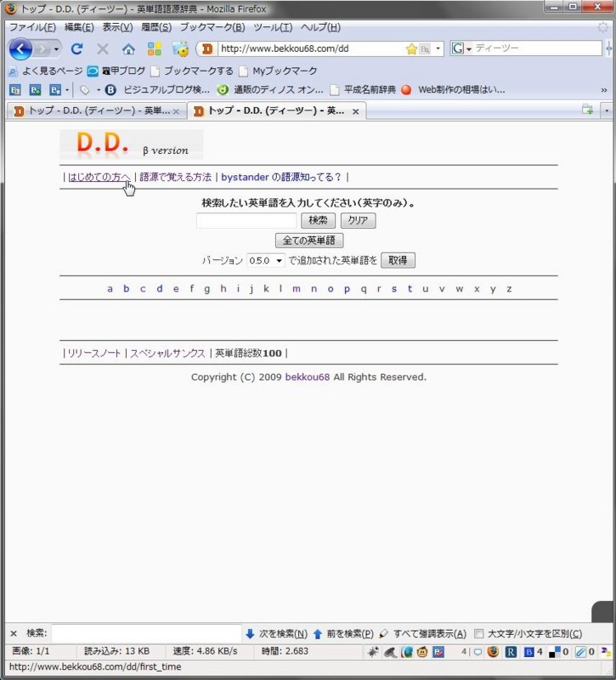Click the yellow duck picture toolbar icon

coord(181,48)
